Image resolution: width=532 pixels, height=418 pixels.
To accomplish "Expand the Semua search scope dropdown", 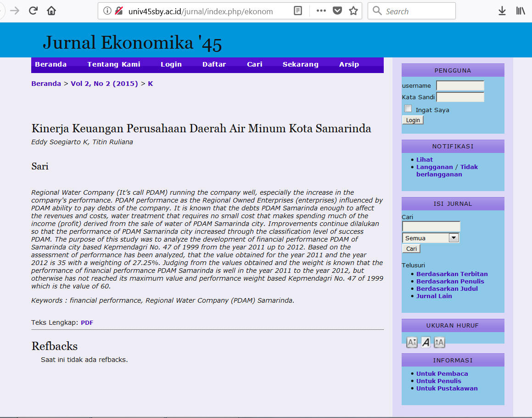I will click(454, 238).
